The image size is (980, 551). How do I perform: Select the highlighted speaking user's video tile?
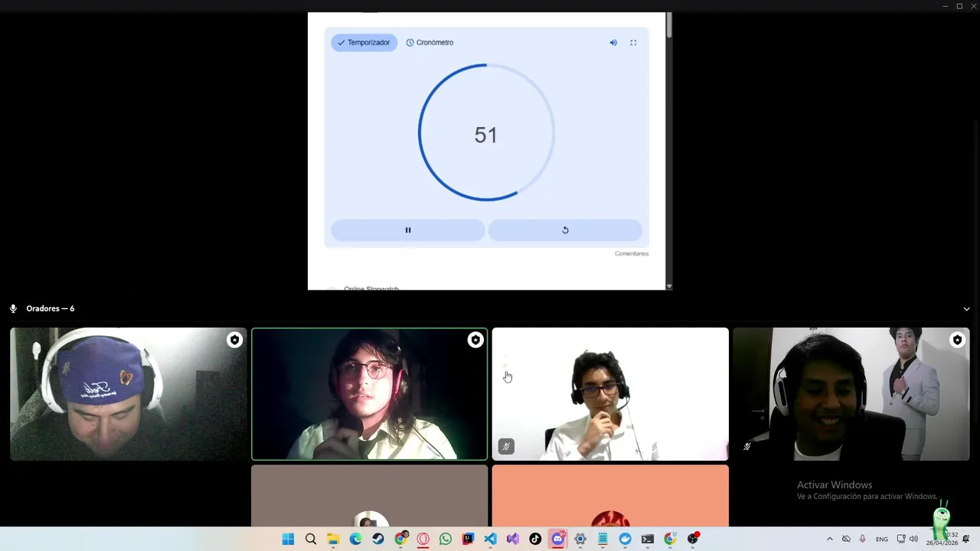(370, 394)
